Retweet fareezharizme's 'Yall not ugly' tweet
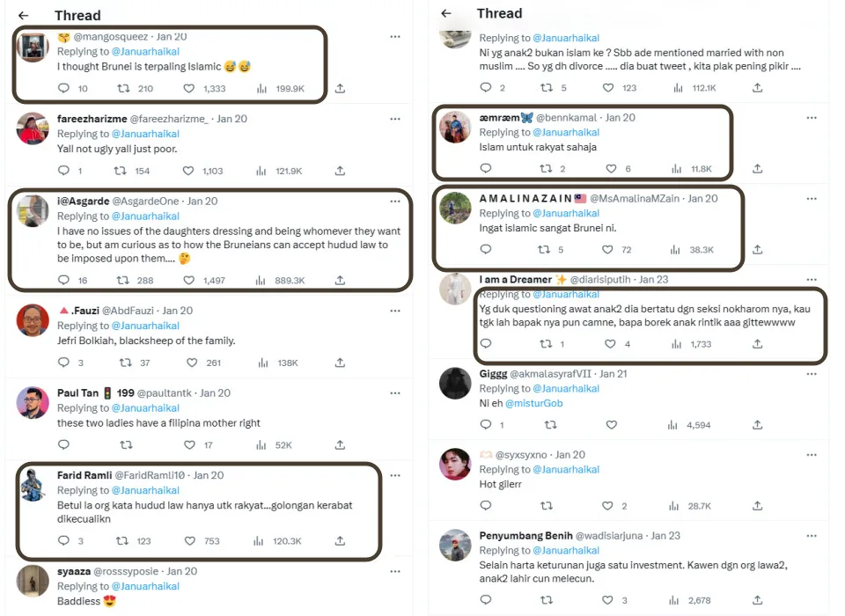The height and width of the screenshot is (616, 845). coord(125,171)
